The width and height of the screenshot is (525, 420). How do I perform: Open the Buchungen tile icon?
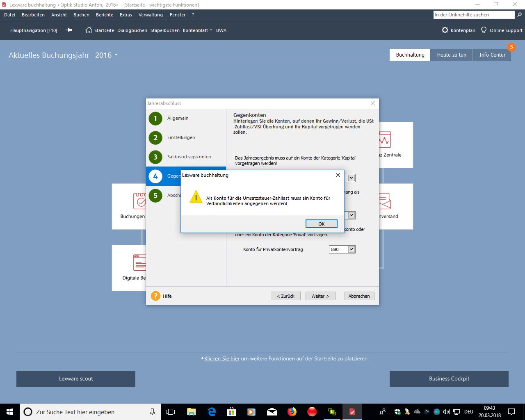point(140,201)
